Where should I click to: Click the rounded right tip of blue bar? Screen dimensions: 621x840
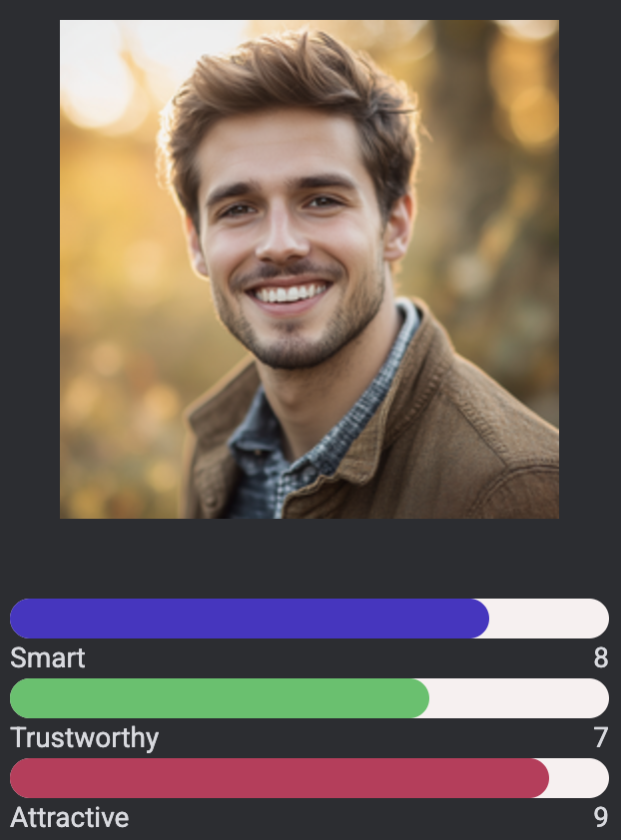coord(478,619)
